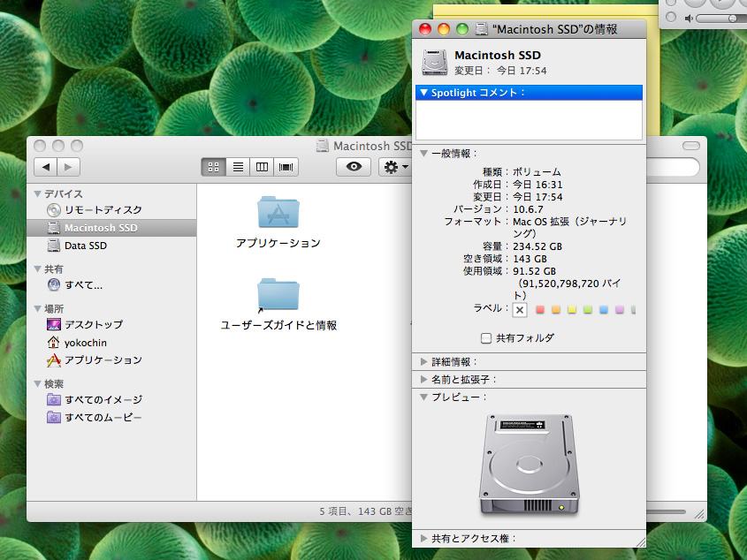This screenshot has height=560, width=747.
Task: Open アプリケーション in sidebar places
Action: pyautogui.click(x=111, y=360)
